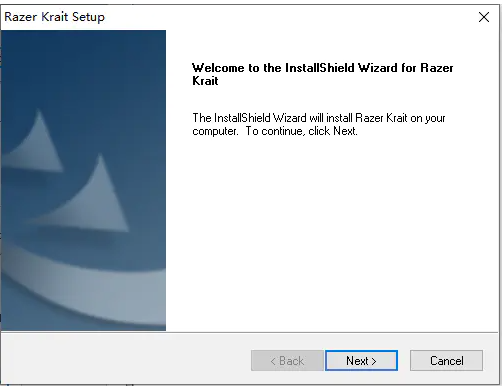Click the Razer Krait Setup title bar text
Viewport: 504px width, 386px height.
(x=54, y=17)
